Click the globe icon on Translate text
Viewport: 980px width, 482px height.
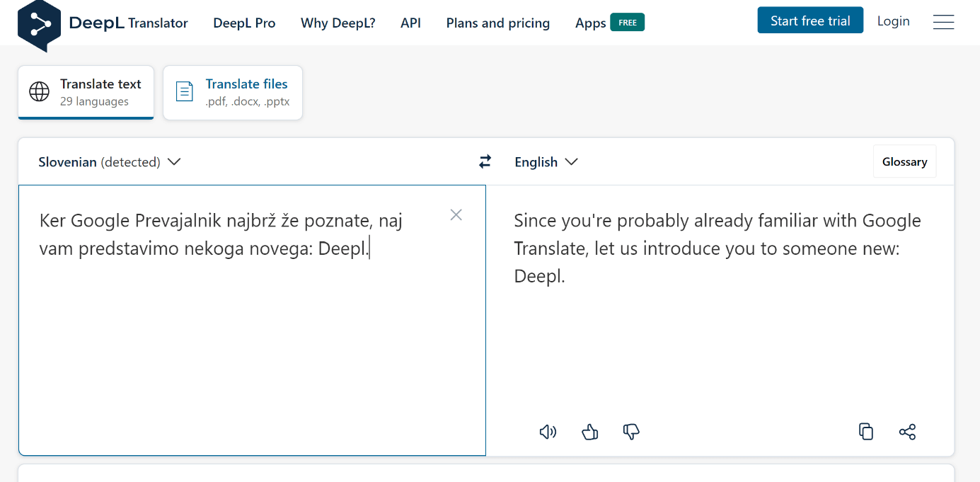[x=40, y=92]
